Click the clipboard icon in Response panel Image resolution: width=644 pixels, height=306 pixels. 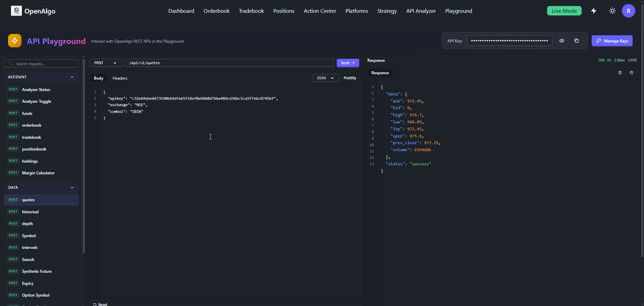(620, 73)
